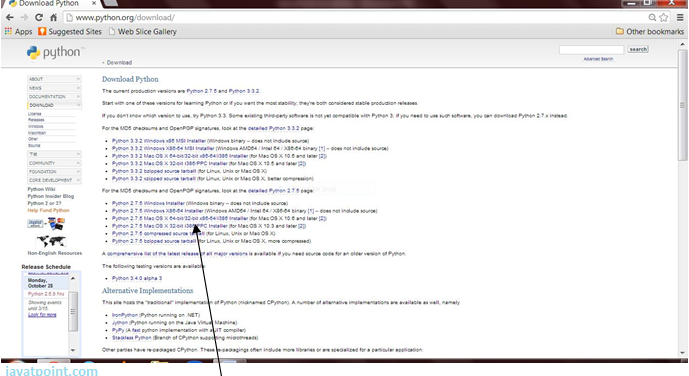Open the Advanced Search link
Screen dimensions: 689x376
[x=598, y=59]
